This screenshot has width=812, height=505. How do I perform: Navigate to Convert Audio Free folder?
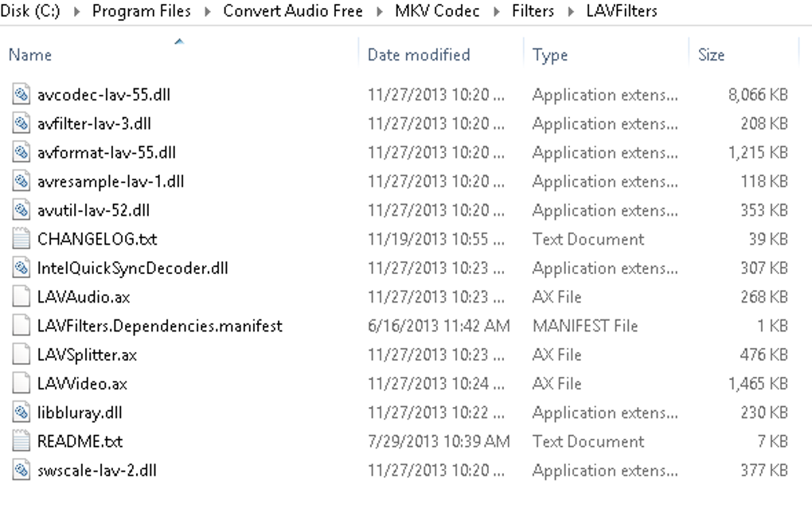click(x=292, y=12)
